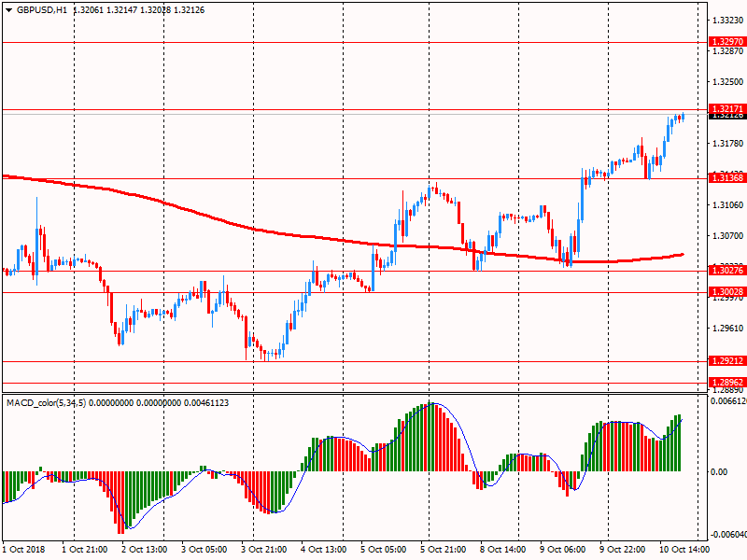Click the 1.33290 value on price axis
Screen dimensions: 747x560
click(x=726, y=20)
